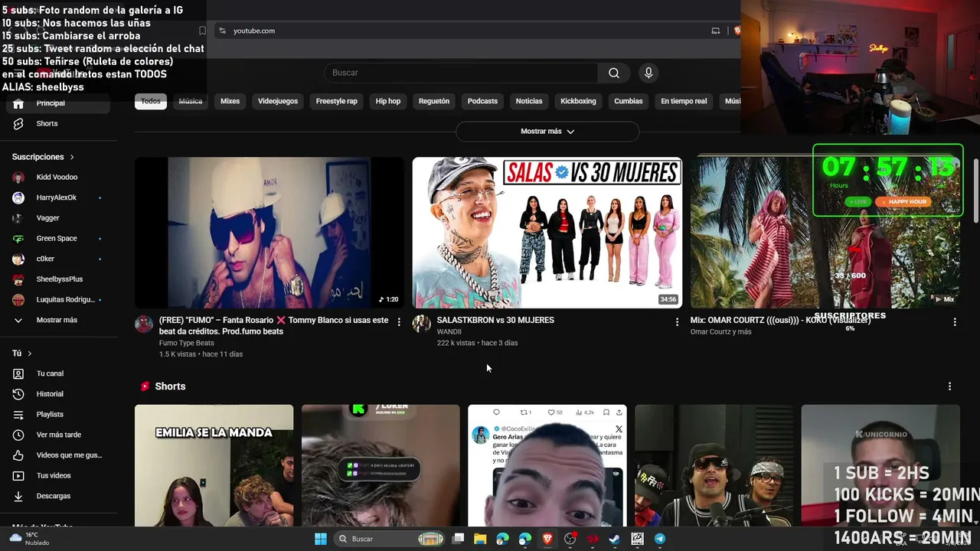Open options for the OMAR COURTZ mix
980x551 pixels.
(x=955, y=322)
